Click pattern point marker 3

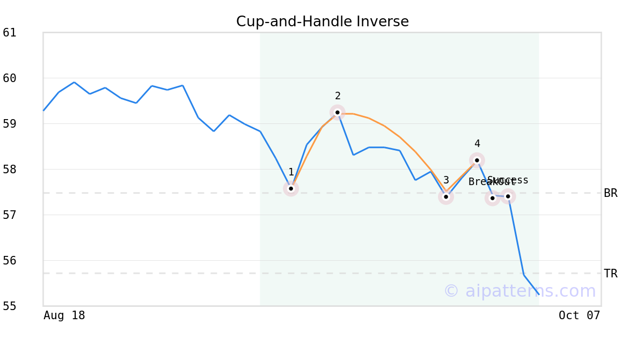pos(445,197)
